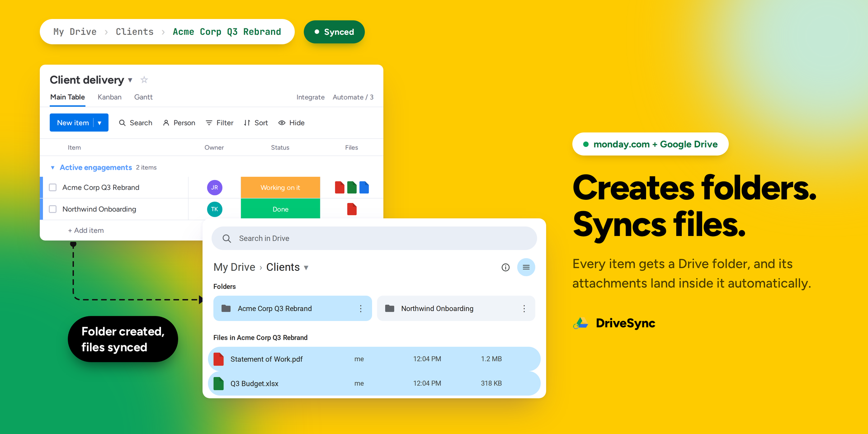Click the Drive search magnifier icon

[227, 238]
